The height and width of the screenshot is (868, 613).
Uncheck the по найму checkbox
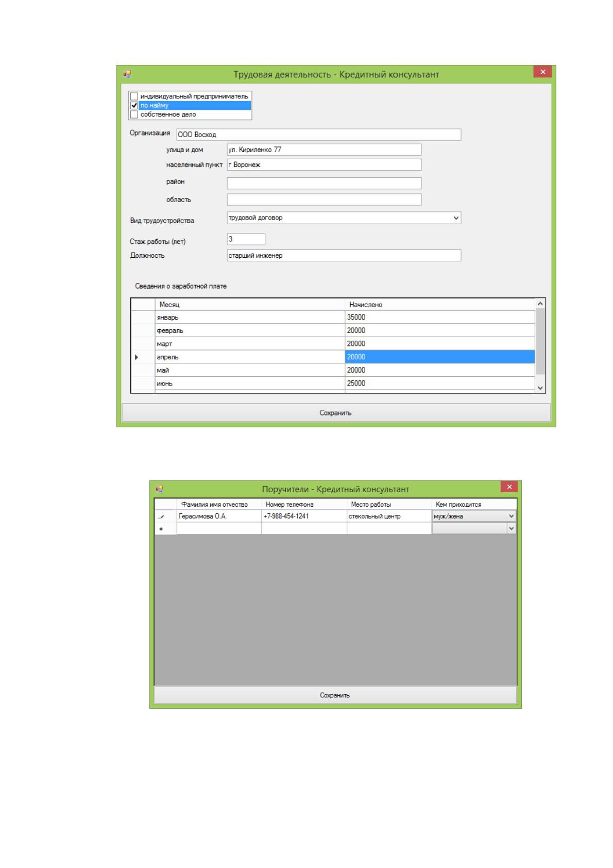coord(134,105)
